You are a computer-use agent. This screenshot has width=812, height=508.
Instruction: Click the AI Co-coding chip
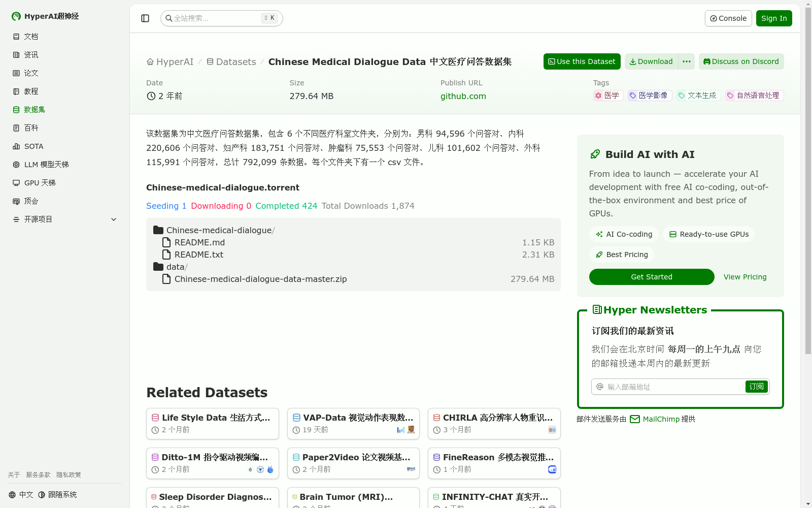tap(624, 234)
